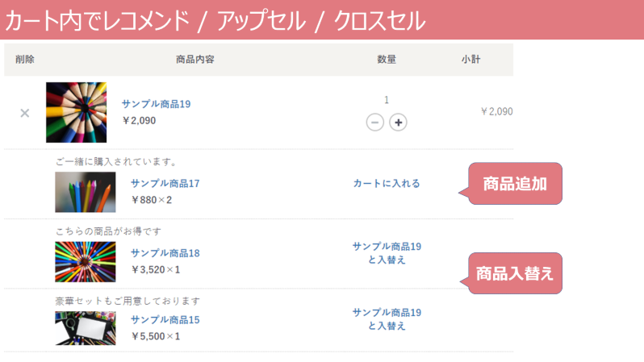The image size is (644, 362).
Task: Click the 商品入替え callout label
Action: tap(515, 273)
